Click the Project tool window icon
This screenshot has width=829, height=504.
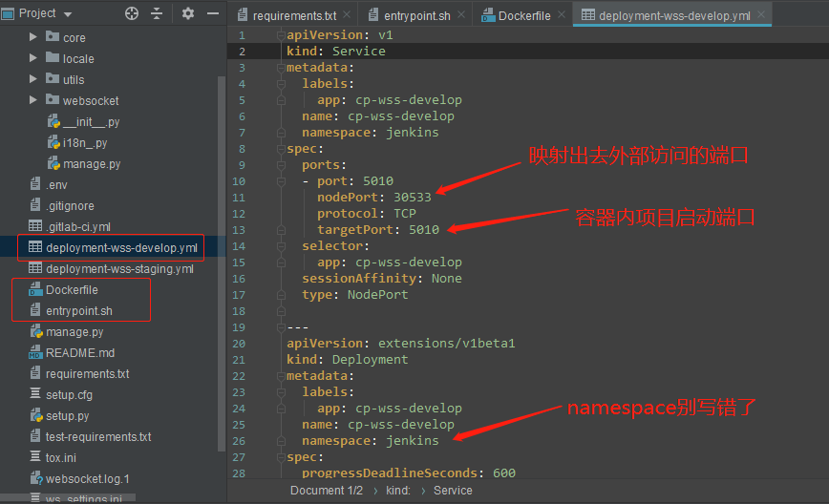coord(8,13)
